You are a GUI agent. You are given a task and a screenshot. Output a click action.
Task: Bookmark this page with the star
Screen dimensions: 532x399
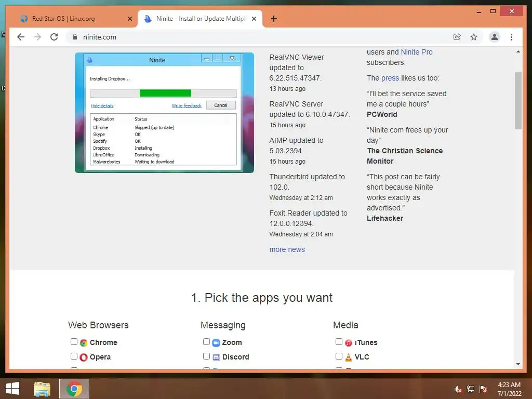(474, 37)
